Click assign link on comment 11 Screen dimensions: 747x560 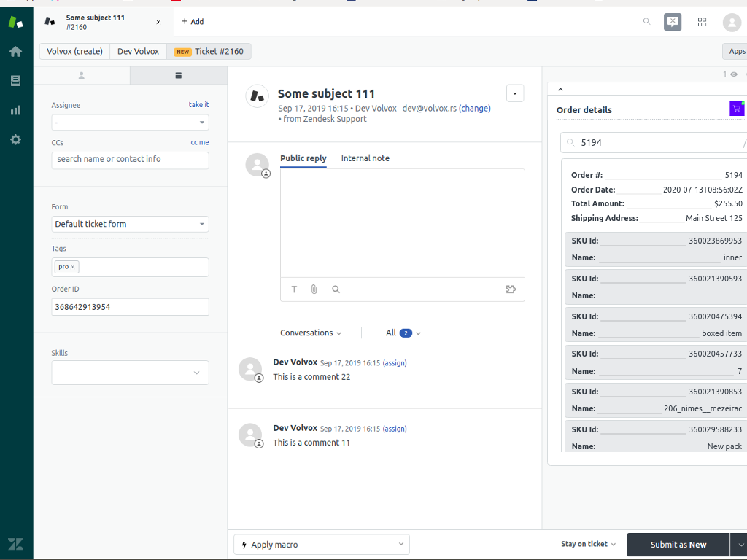[395, 429]
